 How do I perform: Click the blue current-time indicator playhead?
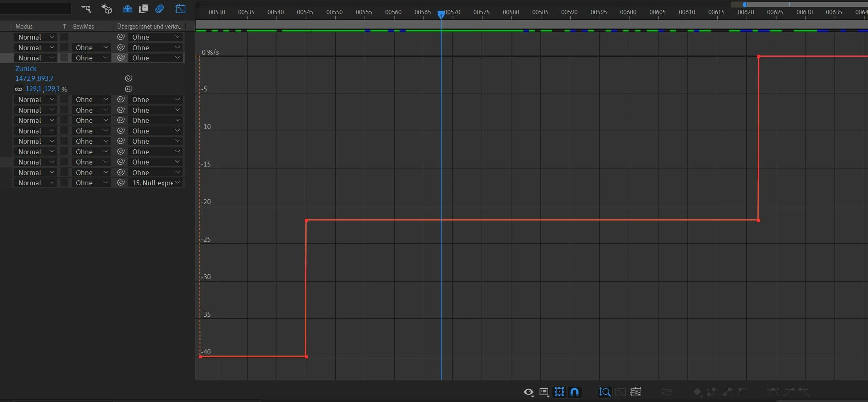click(x=441, y=14)
